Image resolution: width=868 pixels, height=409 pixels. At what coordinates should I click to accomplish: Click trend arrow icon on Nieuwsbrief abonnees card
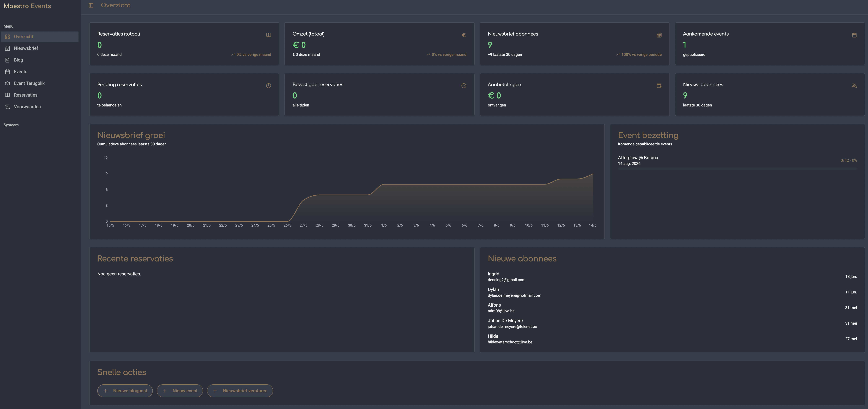point(618,55)
